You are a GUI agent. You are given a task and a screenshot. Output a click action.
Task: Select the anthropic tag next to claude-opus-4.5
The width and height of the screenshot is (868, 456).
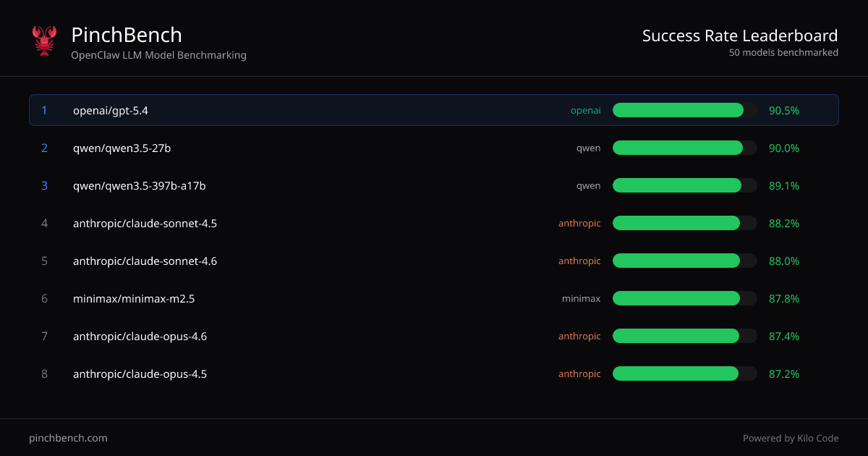tap(579, 373)
